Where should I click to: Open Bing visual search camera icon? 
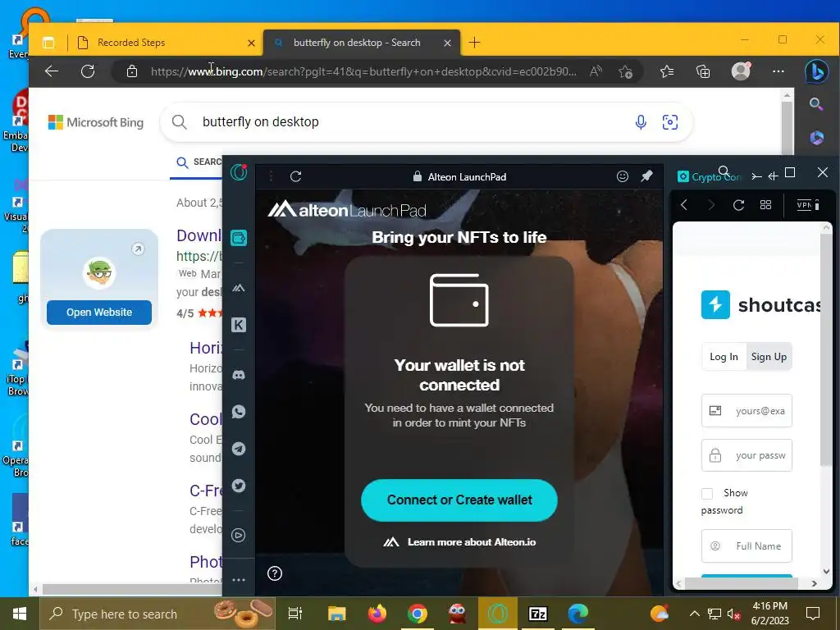[669, 122]
